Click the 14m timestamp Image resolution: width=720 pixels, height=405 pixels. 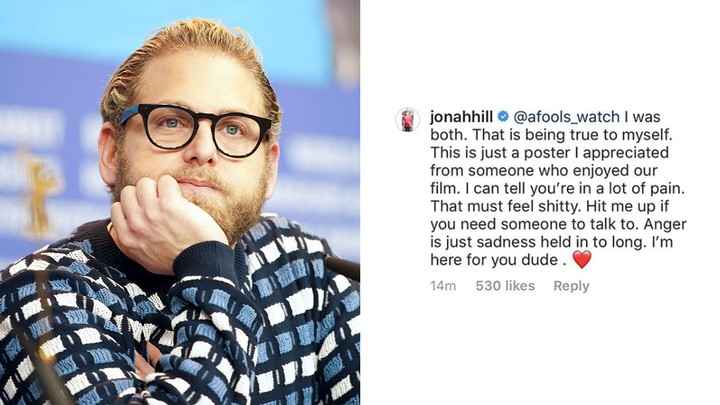443,286
